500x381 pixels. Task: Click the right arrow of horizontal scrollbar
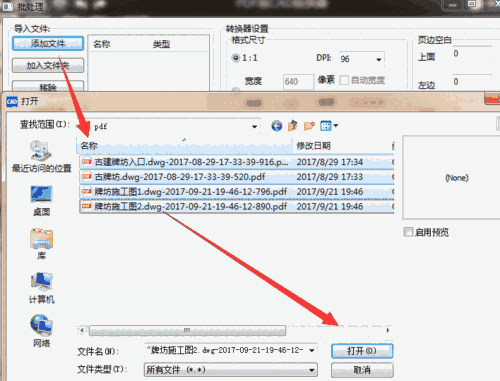tap(388, 330)
